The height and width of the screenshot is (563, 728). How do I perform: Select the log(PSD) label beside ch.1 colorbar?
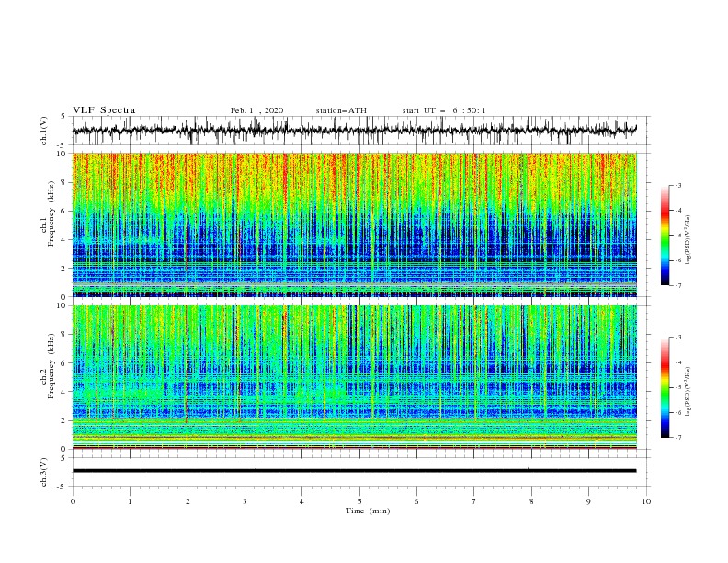click(689, 240)
